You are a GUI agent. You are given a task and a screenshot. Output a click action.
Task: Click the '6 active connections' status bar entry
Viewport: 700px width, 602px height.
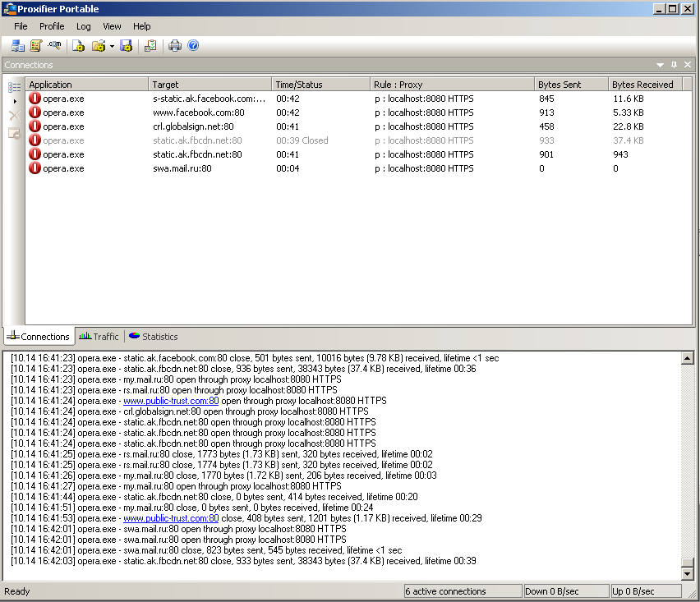click(x=463, y=591)
